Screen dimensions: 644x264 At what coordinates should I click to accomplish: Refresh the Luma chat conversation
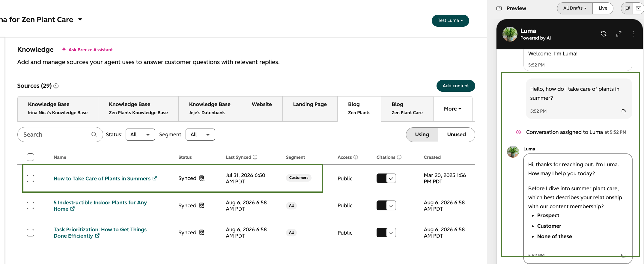pos(604,34)
